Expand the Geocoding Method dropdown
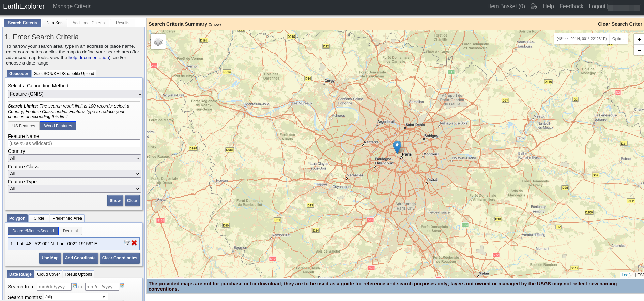The width and height of the screenshot is (644, 301). pos(75,94)
